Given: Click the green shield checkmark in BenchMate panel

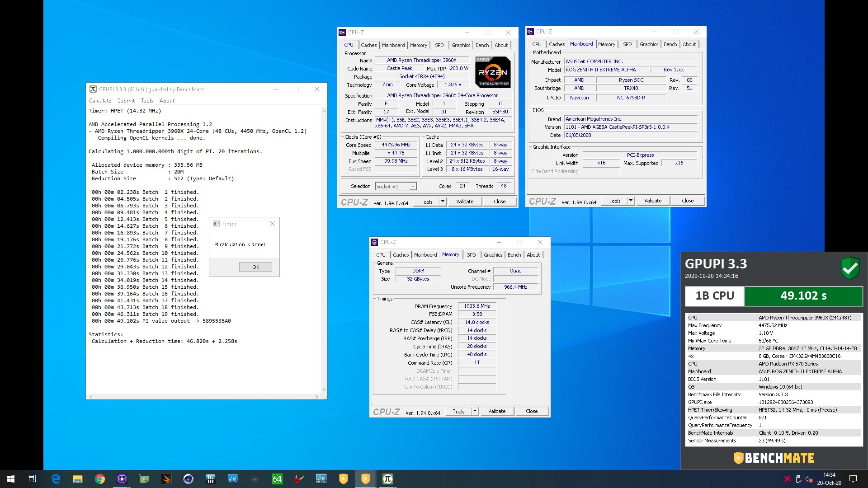Looking at the screenshot, I should [850, 268].
